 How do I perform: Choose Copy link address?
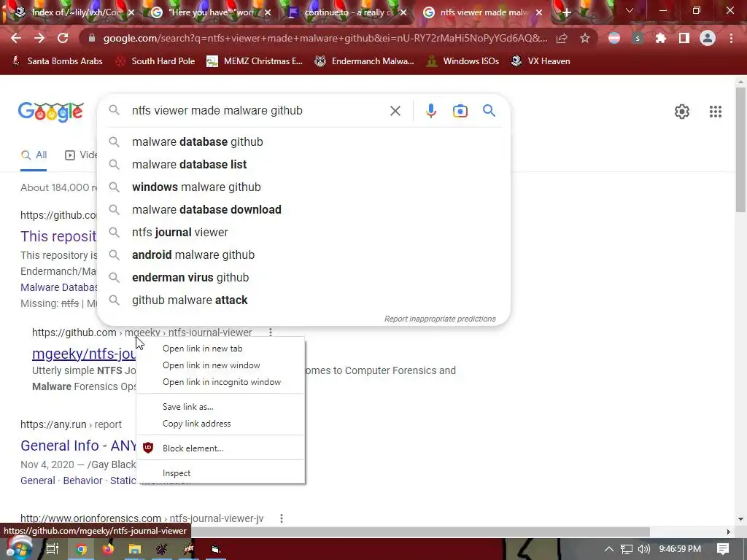click(x=220, y=424)
